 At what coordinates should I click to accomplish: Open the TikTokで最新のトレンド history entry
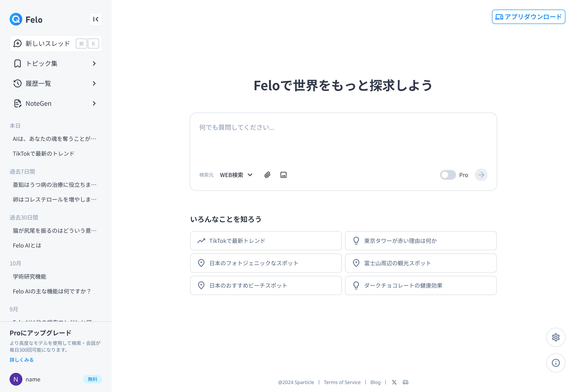pos(43,153)
